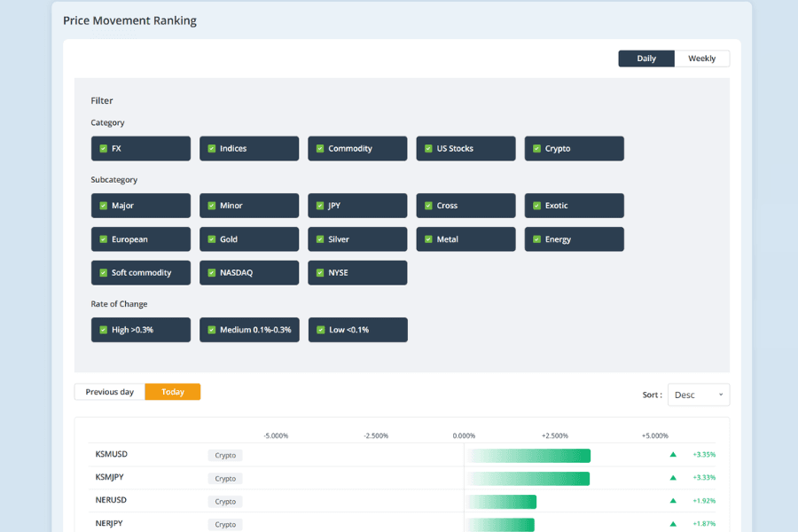Click the Crypto tag on NERJPY row
Screen dimensions: 798x532
[225, 524]
